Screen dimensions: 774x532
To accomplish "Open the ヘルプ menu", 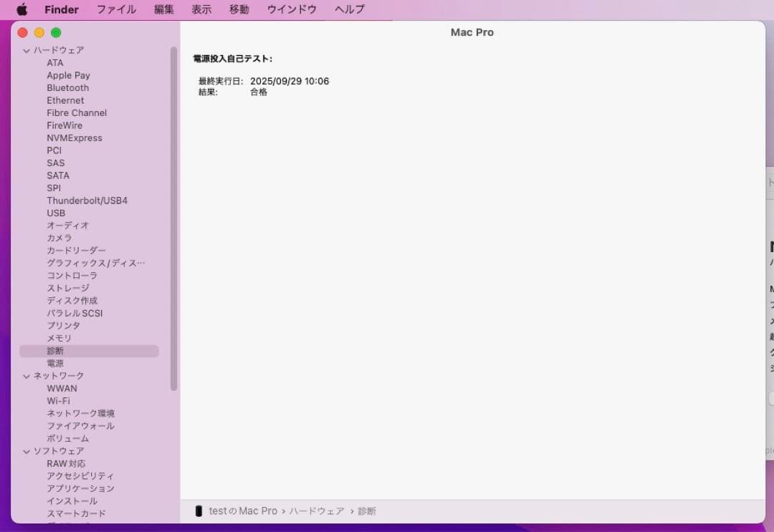I will pyautogui.click(x=350, y=9).
